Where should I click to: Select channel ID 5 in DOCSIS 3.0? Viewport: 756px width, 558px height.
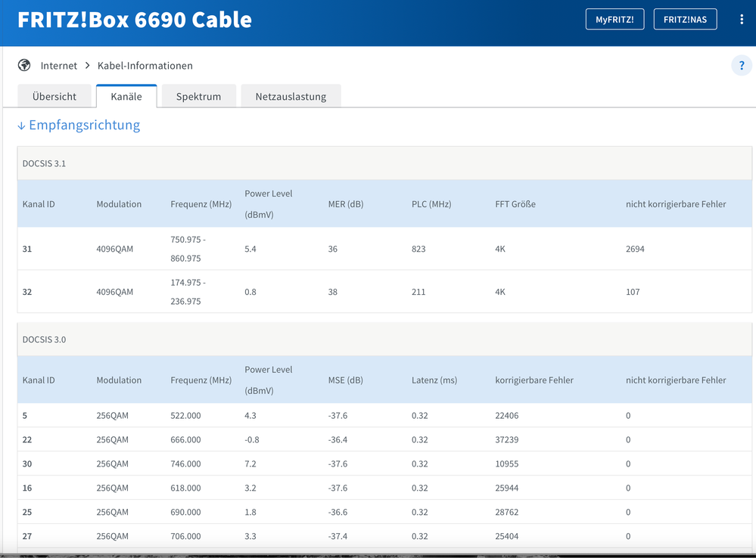[x=24, y=415]
